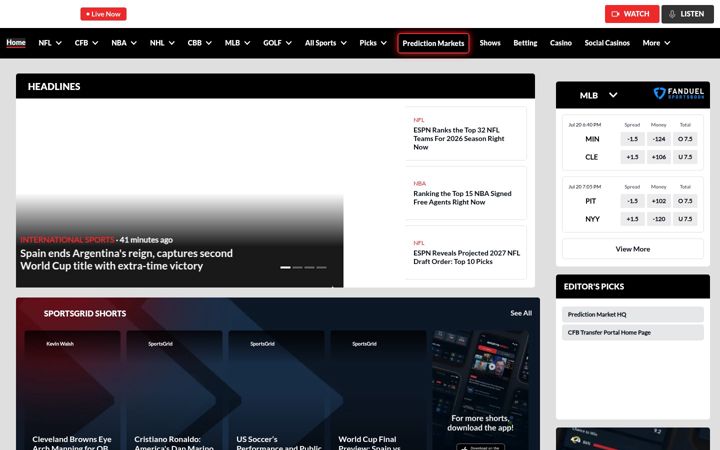The width and height of the screenshot is (720, 450).
Task: Expand the CBB dropdown menu
Action: 200,43
